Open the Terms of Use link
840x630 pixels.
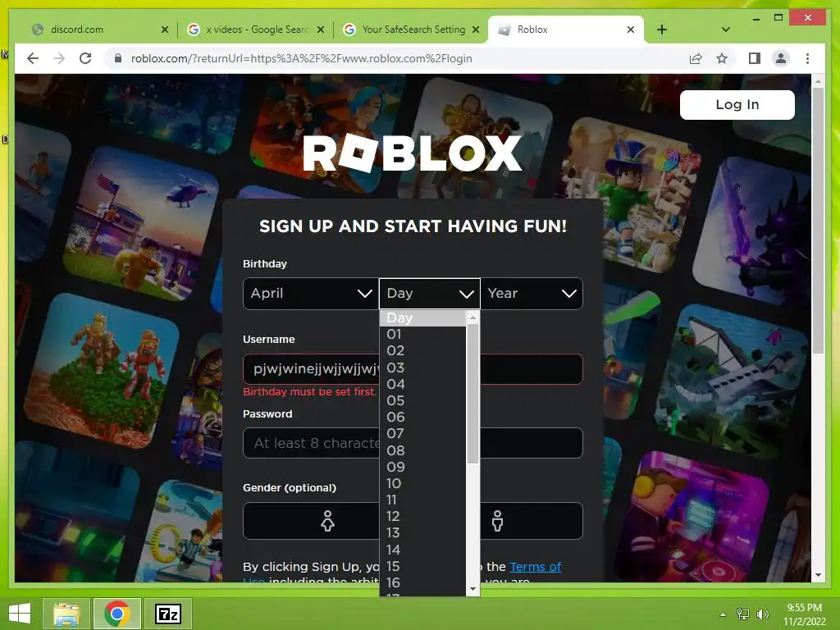tap(535, 567)
